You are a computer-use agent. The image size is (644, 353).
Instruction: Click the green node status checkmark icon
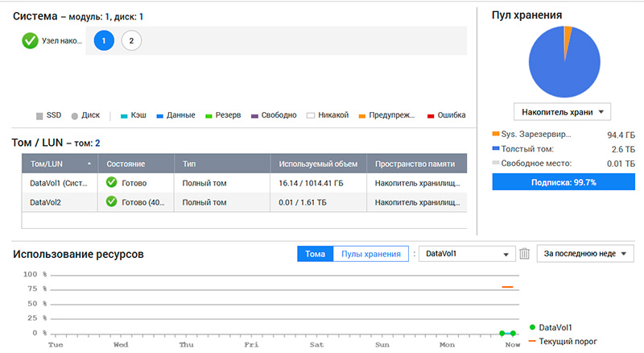(x=30, y=40)
